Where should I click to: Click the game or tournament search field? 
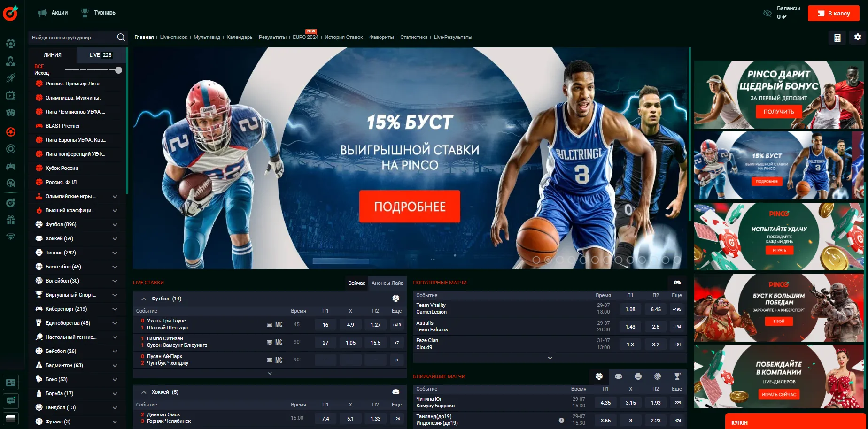(70, 38)
